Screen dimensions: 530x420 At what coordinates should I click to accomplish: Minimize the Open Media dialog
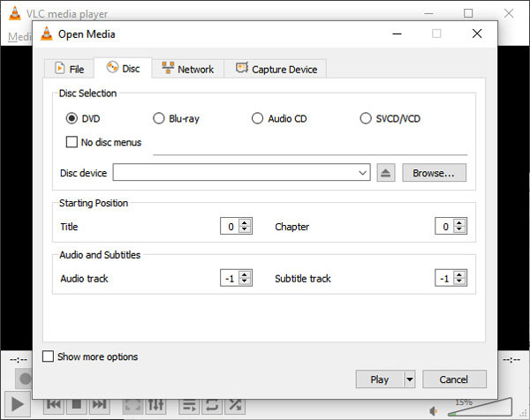coord(397,34)
